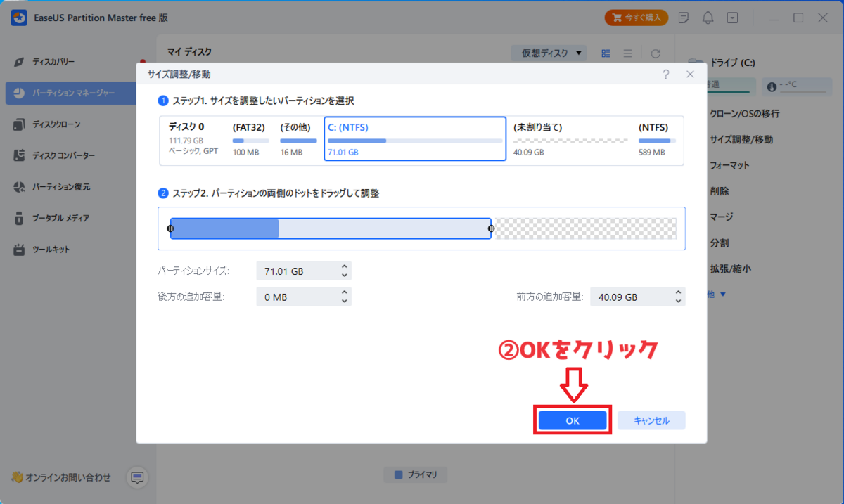The image size is (844, 504).
Task: Click the EaseUS Partition Master app logo
Action: (18, 18)
